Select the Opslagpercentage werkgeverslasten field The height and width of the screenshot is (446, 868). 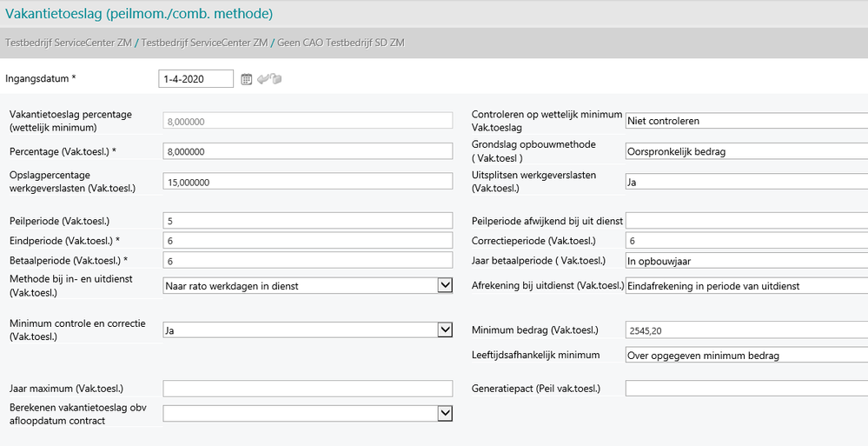(x=308, y=181)
